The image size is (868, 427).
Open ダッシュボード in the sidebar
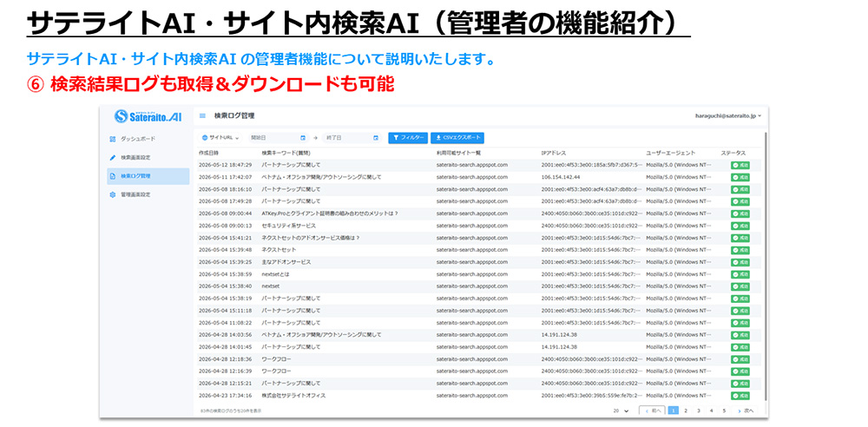tap(148, 139)
